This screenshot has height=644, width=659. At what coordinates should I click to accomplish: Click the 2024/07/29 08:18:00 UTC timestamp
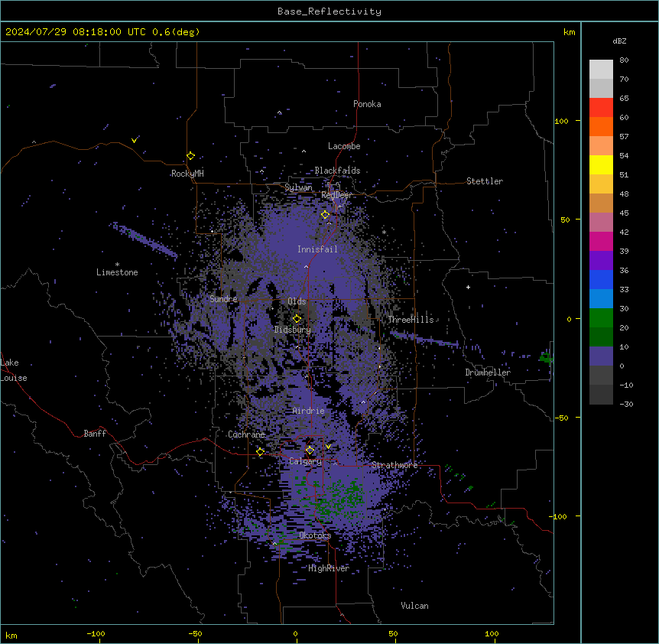(x=76, y=32)
